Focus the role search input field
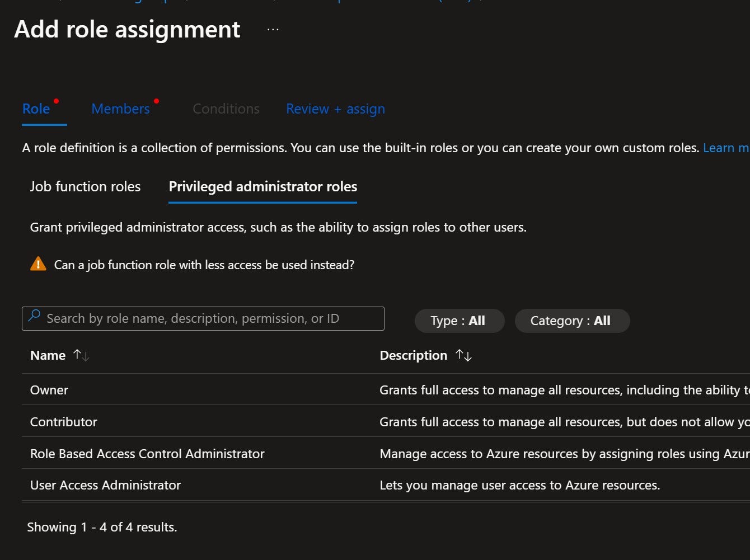Screen dimensions: 750x560 [x=203, y=318]
